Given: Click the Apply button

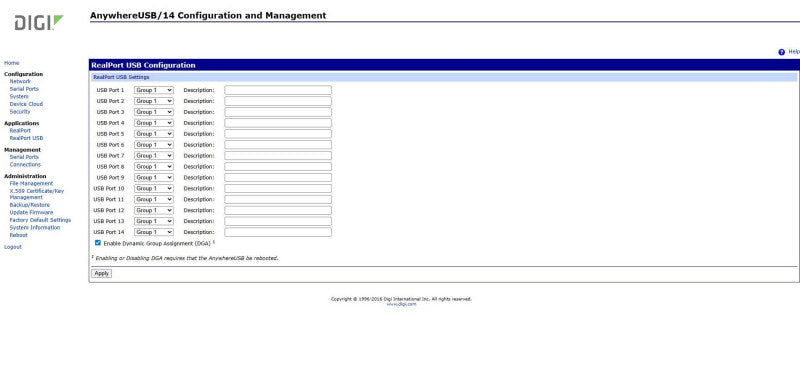Looking at the screenshot, I should point(102,274).
